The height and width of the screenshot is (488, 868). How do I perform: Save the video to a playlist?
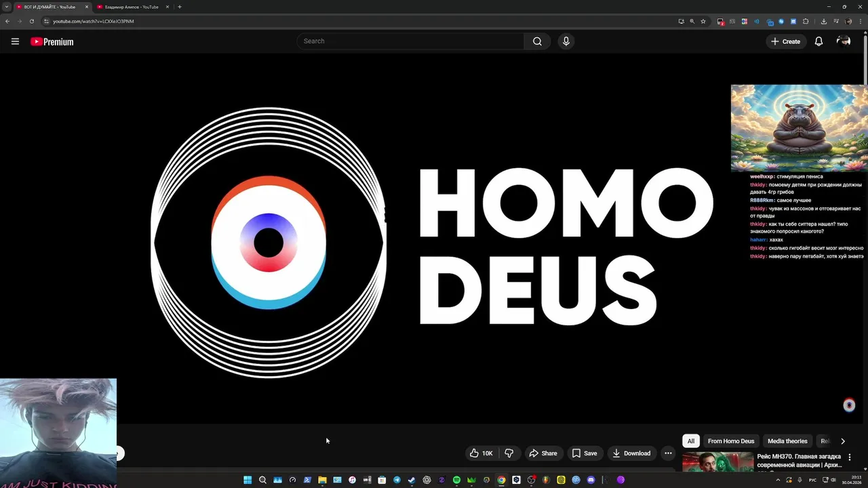585,453
